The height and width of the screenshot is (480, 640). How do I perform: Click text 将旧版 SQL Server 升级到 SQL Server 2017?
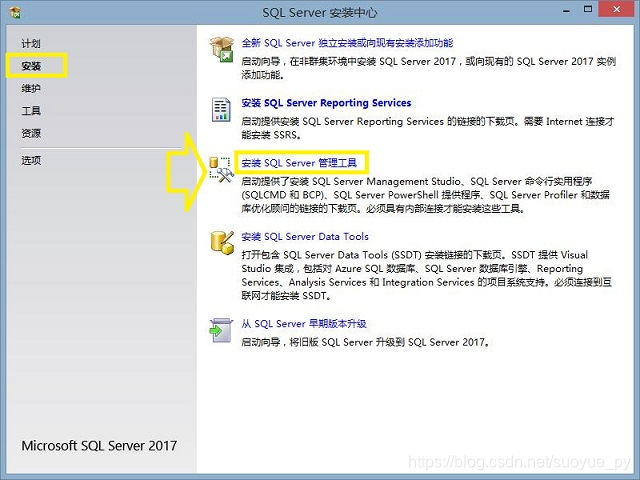click(389, 342)
